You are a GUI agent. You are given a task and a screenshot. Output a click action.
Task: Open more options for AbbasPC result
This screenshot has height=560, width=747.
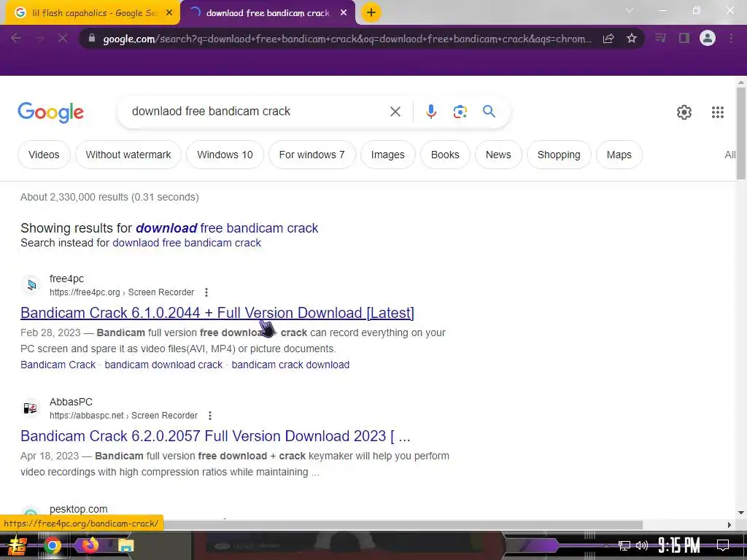209,416
